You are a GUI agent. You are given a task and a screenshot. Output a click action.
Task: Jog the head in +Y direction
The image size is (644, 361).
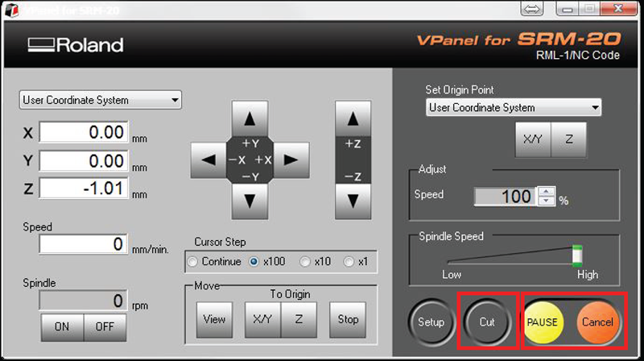point(250,118)
